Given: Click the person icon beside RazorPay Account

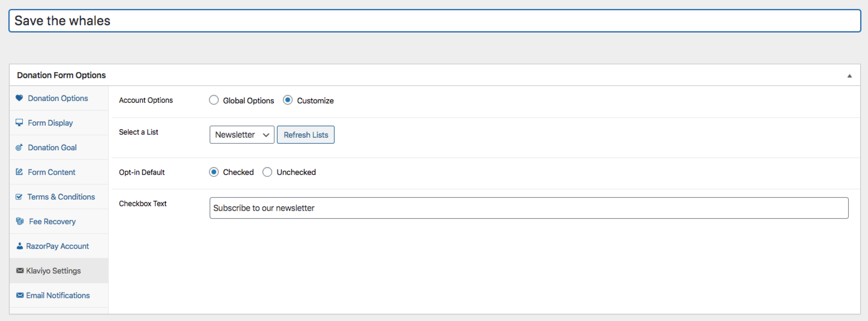Looking at the screenshot, I should click(x=20, y=246).
